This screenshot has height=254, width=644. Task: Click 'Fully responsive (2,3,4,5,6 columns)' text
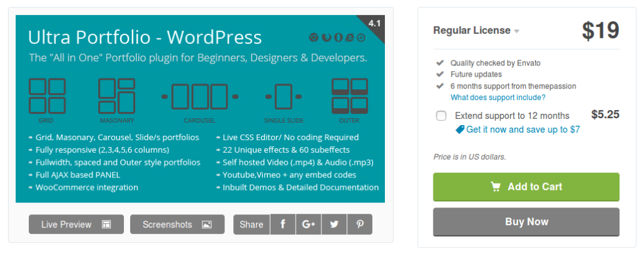pyautogui.click(x=103, y=150)
